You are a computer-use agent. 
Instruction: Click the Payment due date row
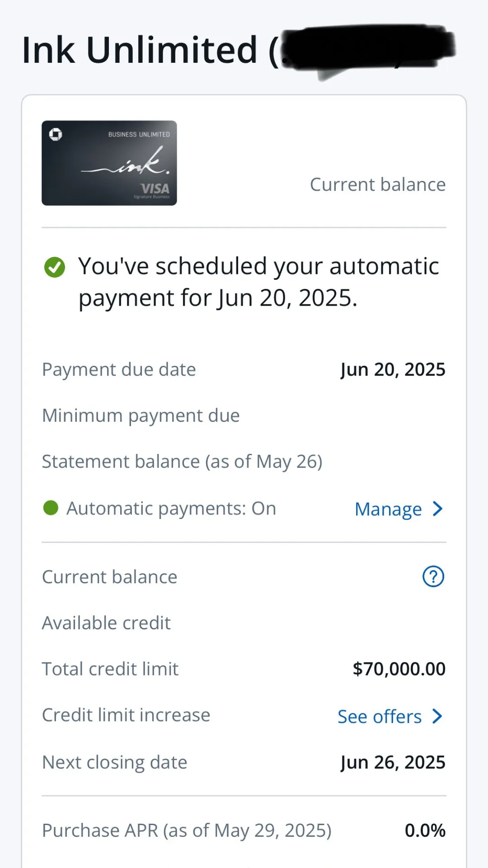coord(244,369)
